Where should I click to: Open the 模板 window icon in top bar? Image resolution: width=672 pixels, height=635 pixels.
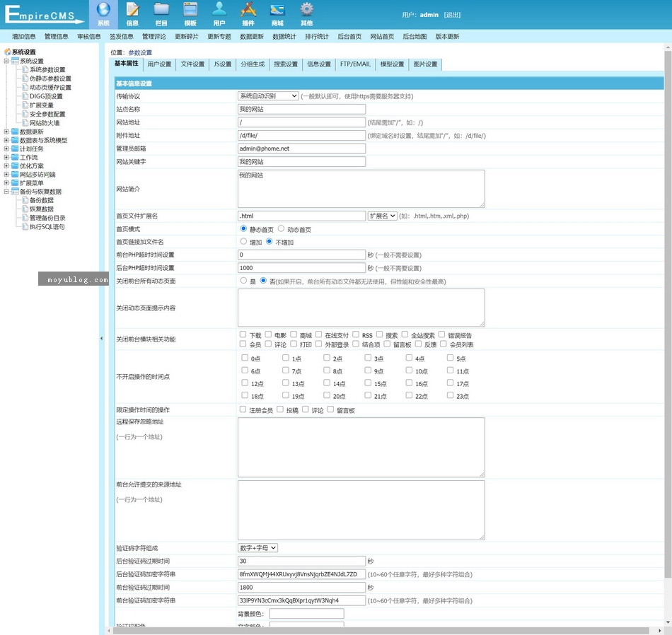pos(190,9)
